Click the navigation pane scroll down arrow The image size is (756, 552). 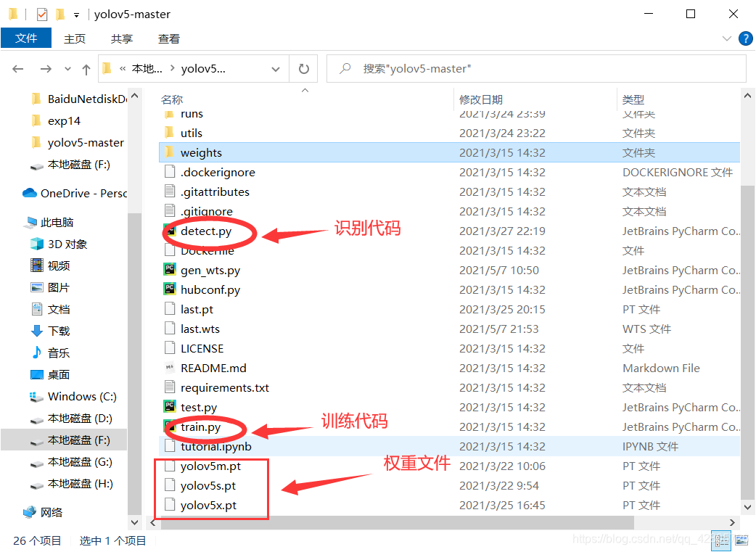tap(134, 522)
